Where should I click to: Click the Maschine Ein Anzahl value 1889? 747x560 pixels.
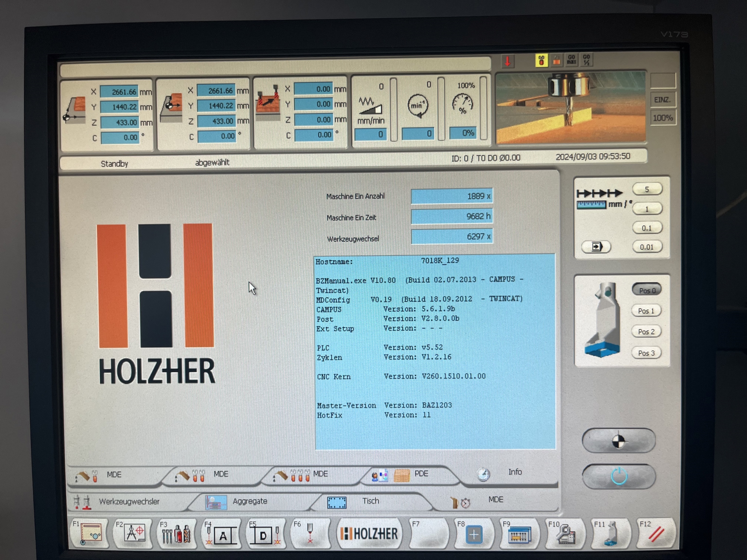(x=452, y=196)
